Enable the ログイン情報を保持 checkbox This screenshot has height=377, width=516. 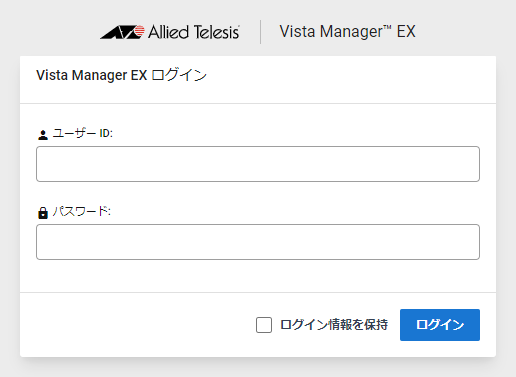pos(264,325)
